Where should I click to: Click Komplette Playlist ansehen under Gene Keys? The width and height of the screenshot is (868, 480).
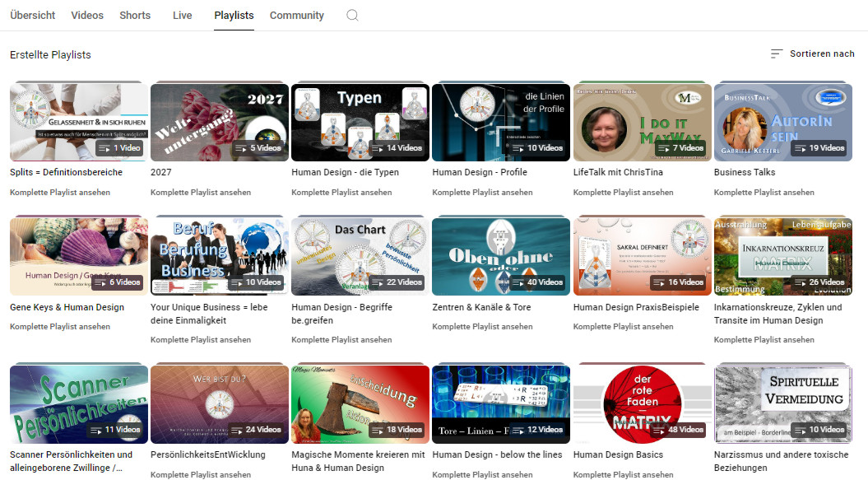(60, 327)
